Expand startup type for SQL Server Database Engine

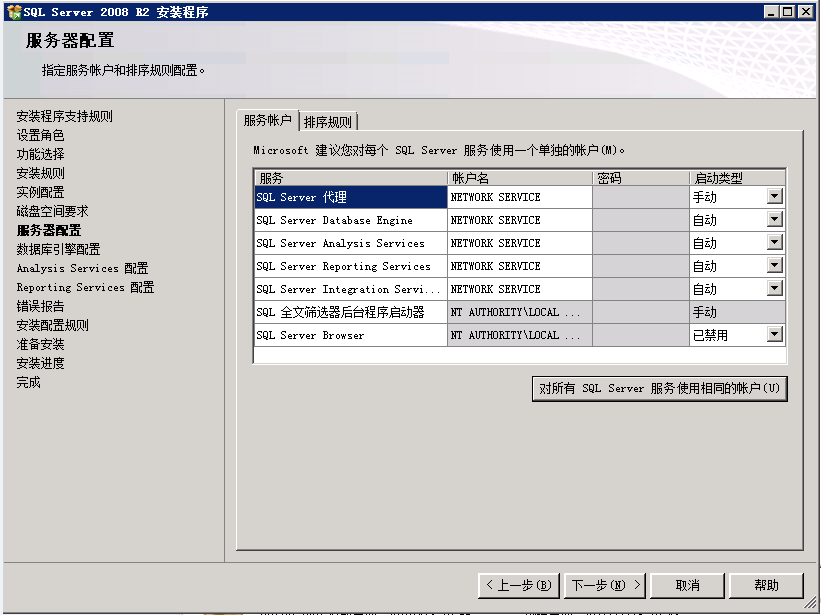[774, 220]
